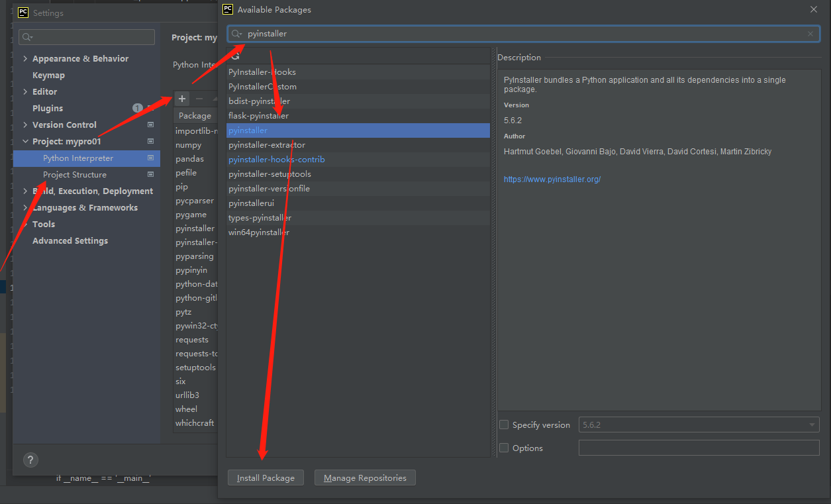The width and height of the screenshot is (831, 504).
Task: Click the Options text input field
Action: (x=699, y=448)
